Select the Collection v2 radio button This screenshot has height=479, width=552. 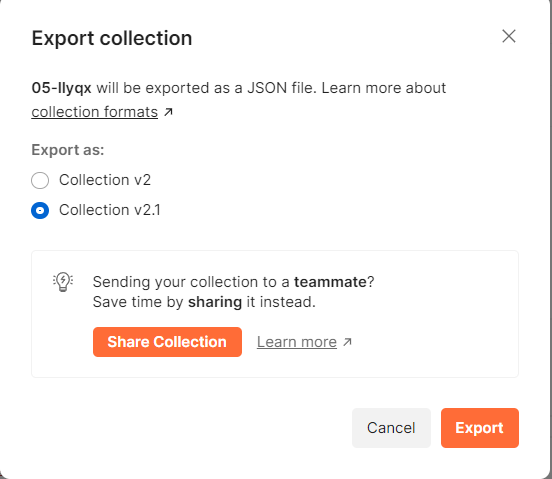(x=40, y=180)
